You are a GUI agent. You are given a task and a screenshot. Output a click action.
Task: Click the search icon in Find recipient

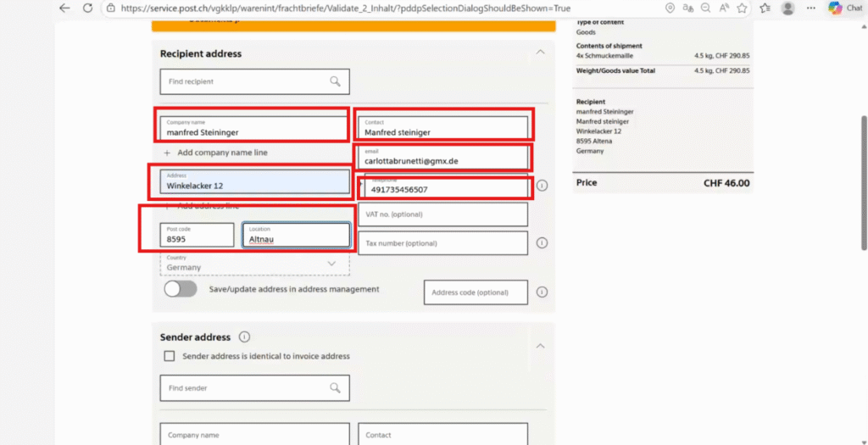click(x=336, y=81)
